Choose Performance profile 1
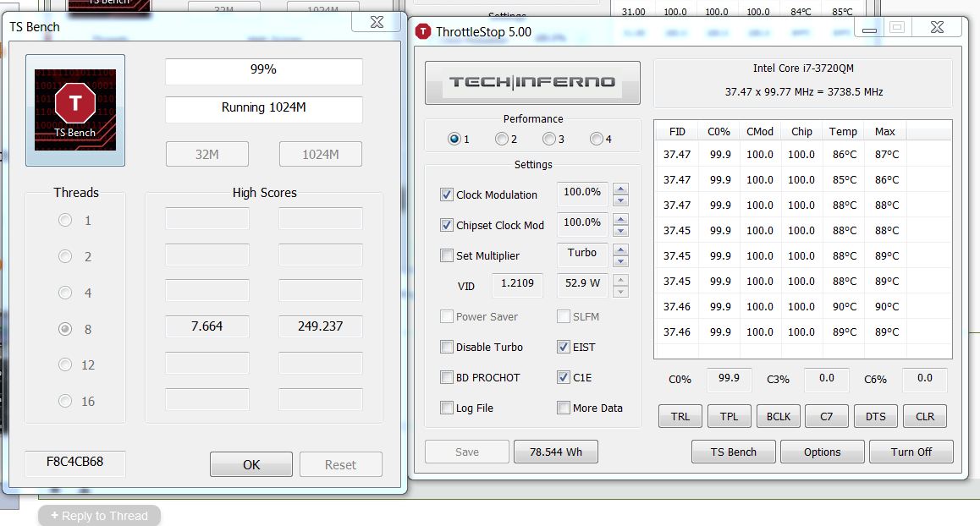980x526 pixels. click(454, 139)
